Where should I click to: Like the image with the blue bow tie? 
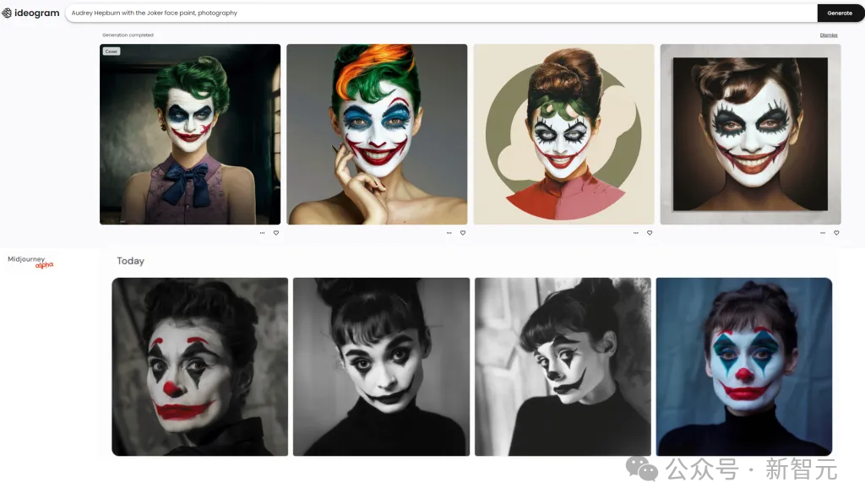[275, 233]
